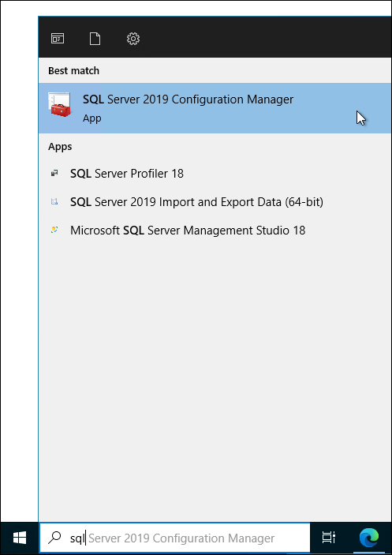The image size is (392, 555).
Task: Select the Settings gear filter icon
Action: [x=133, y=39]
